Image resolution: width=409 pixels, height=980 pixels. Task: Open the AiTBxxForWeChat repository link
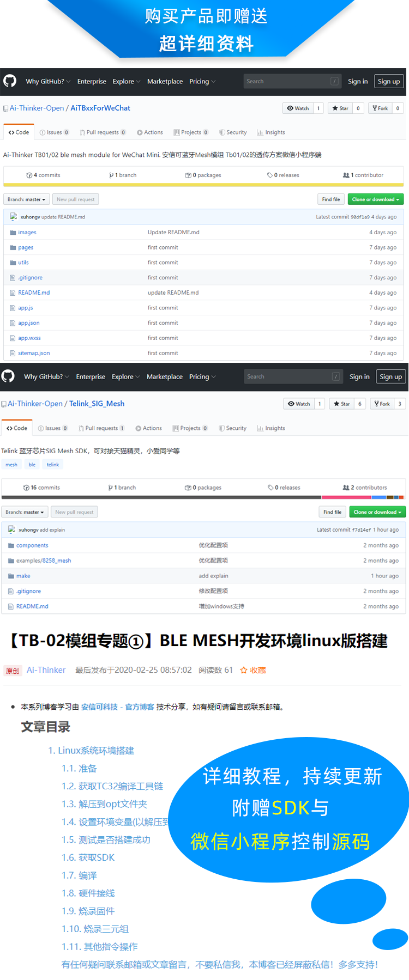[x=100, y=108]
